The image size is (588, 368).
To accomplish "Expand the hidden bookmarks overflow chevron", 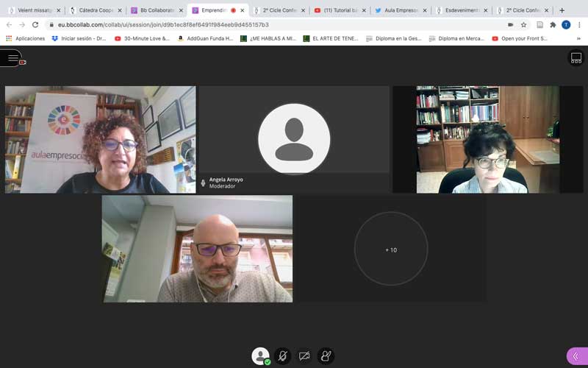I will coord(578,39).
